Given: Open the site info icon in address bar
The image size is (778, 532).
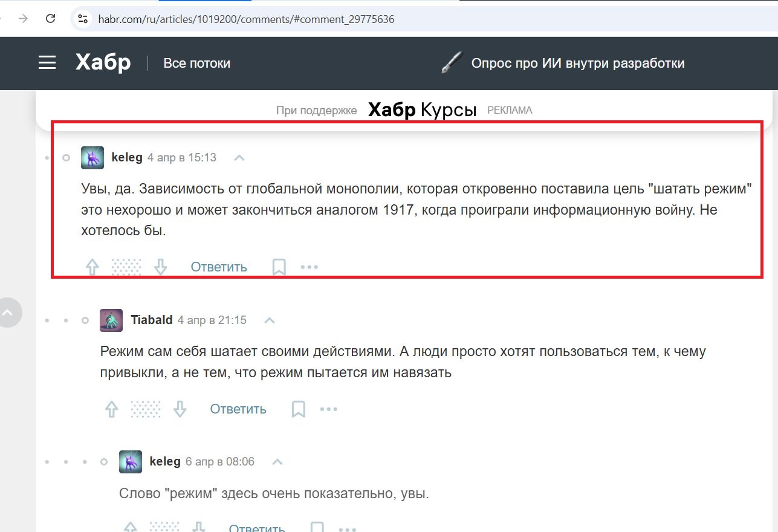Looking at the screenshot, I should pyautogui.click(x=83, y=19).
